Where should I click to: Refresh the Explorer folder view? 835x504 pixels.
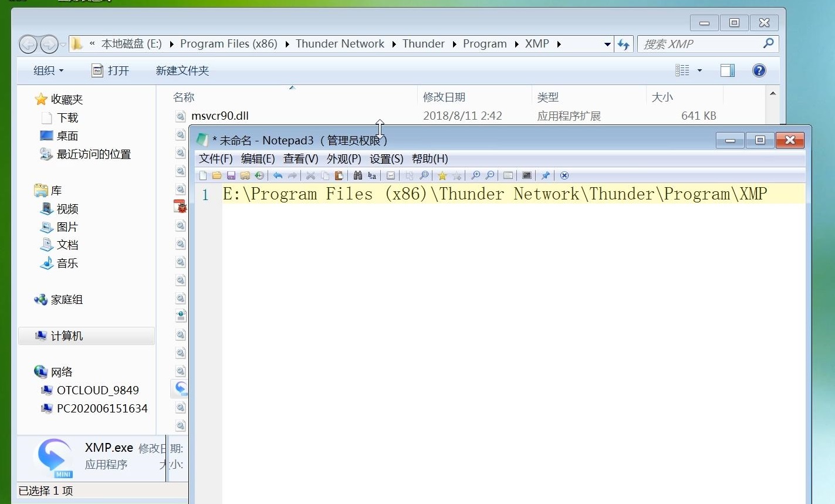(623, 44)
